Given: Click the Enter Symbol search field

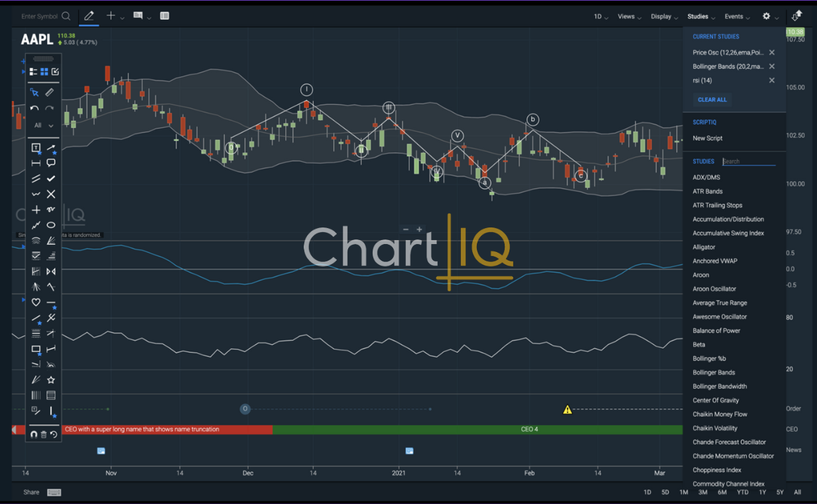Looking at the screenshot, I should click(40, 17).
